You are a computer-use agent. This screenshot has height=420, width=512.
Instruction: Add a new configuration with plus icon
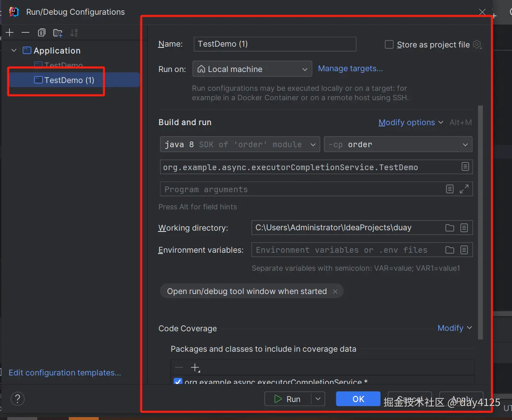tap(10, 33)
